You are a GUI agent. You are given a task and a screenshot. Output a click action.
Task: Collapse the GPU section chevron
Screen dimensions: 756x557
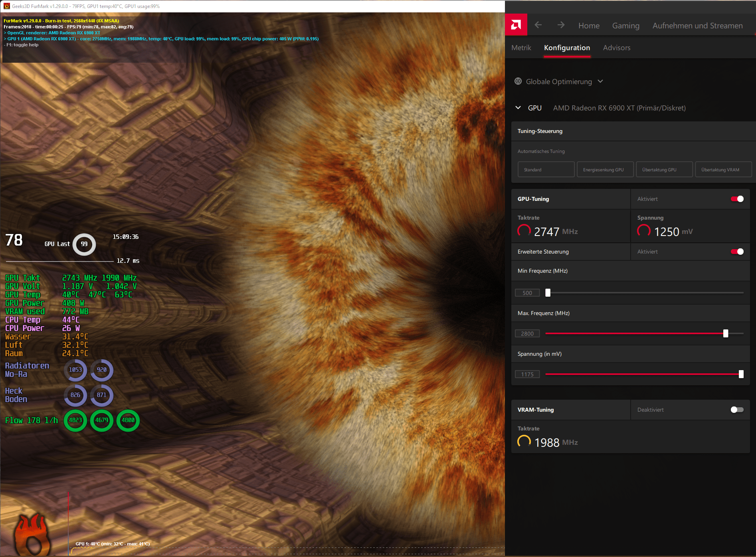pos(518,107)
